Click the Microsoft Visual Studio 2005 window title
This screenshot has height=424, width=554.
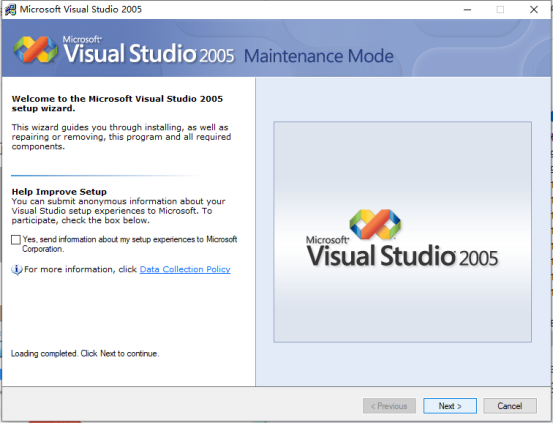tap(81, 9)
